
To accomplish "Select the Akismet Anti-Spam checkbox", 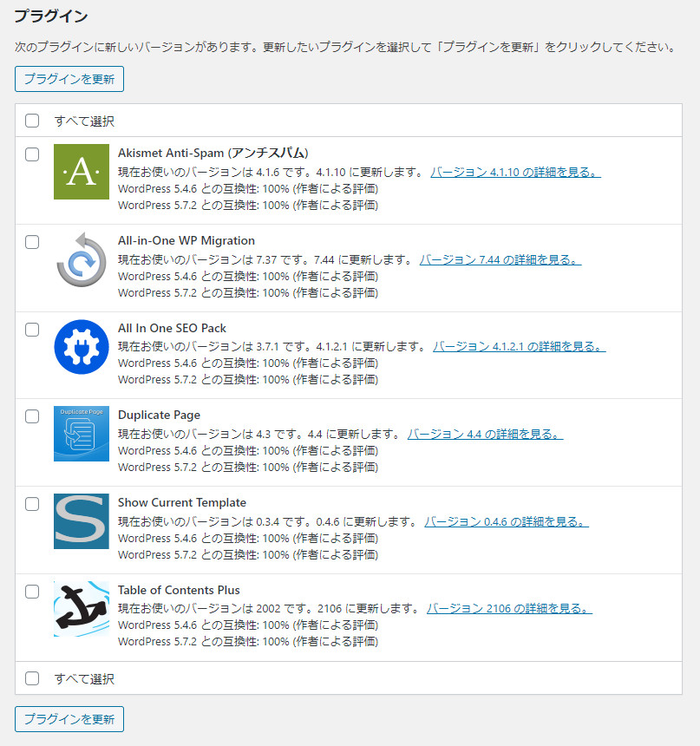I will [x=32, y=154].
